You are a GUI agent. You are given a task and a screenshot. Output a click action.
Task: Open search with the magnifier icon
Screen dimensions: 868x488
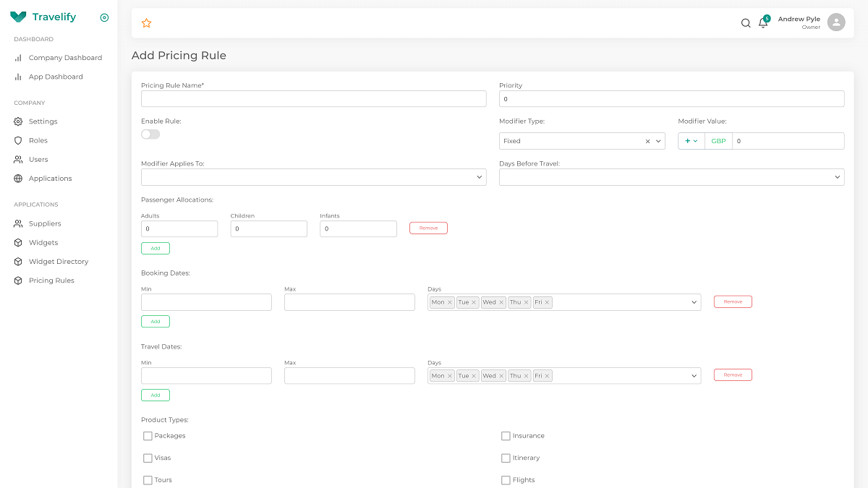click(746, 23)
